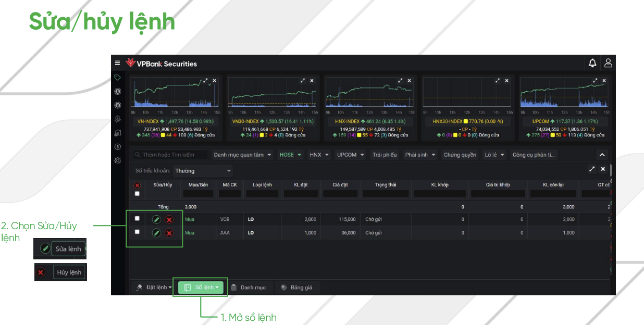
Task: Open the notifications bell
Action: 592,63
